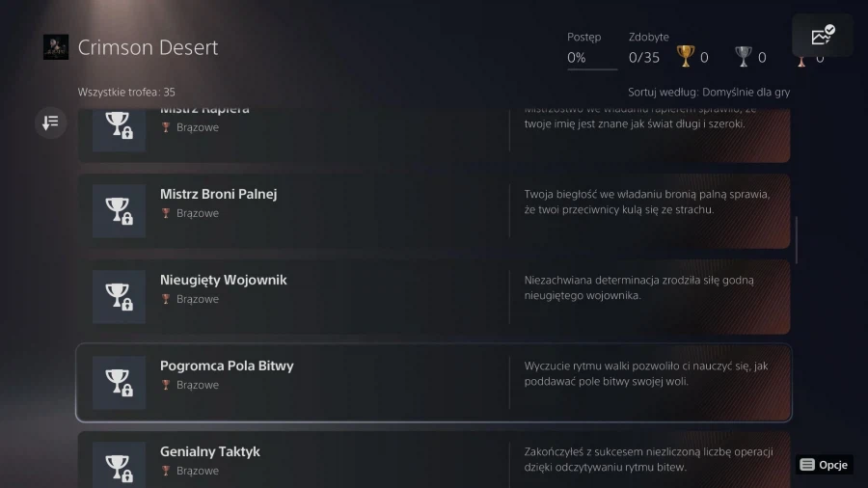Select the Genialny Taktyk trophy title
This screenshot has height=488, width=868.
(x=209, y=451)
